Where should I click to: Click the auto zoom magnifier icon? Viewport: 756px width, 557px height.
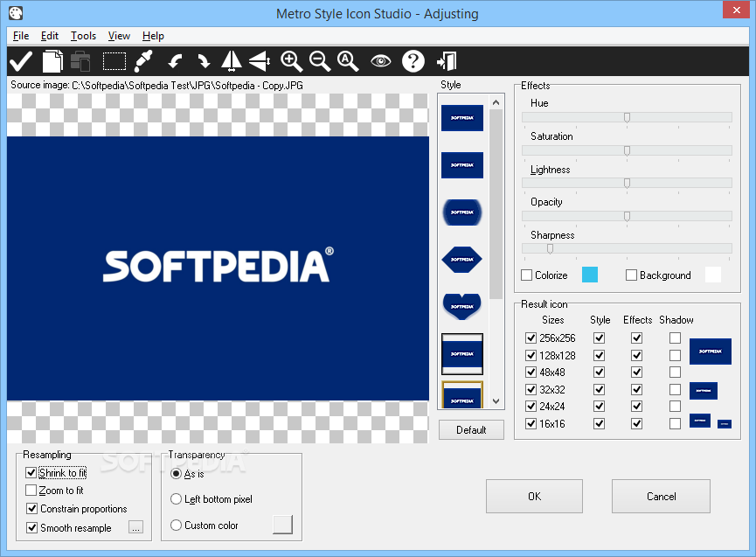pos(348,61)
